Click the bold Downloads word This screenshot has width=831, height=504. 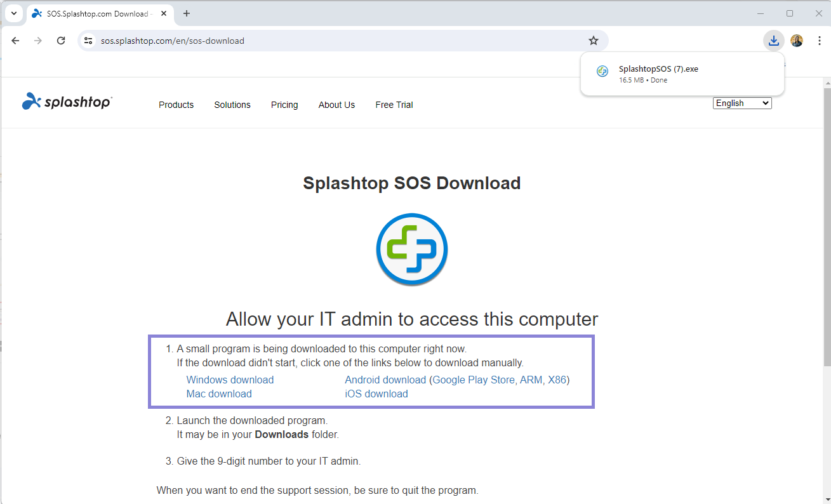tap(282, 435)
